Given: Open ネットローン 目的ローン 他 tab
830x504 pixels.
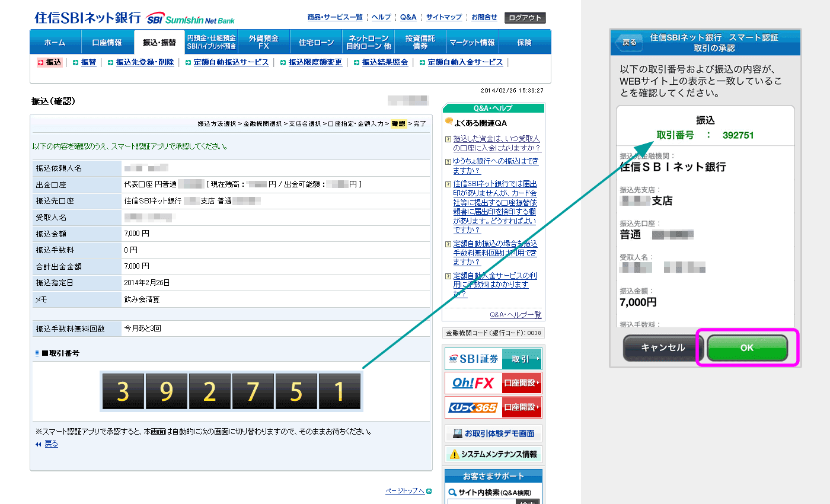Looking at the screenshot, I should [368, 43].
